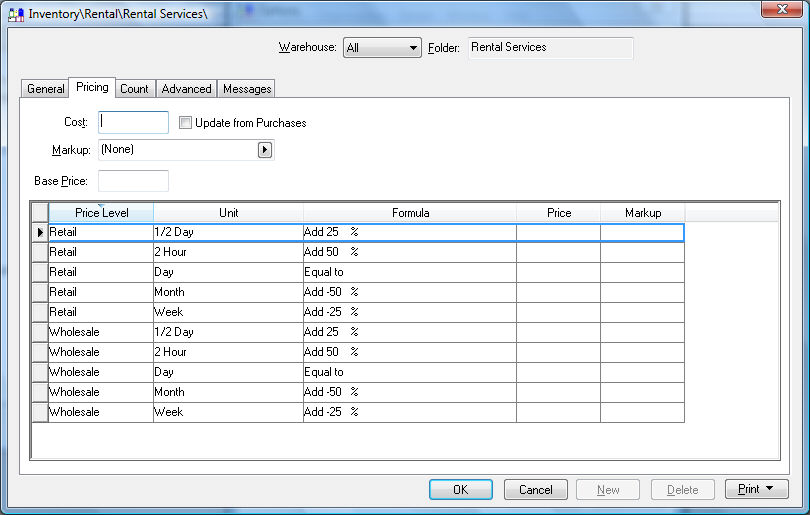Screen dimensions: 810x515
Task: Switch to the Count tab
Action: tap(134, 89)
